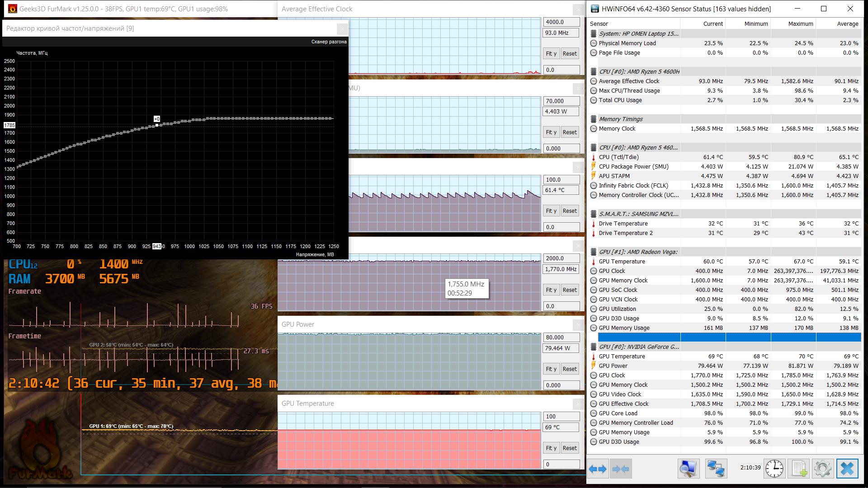868x488 pixels.
Task: Click Fit y in Average Effective Clock graph
Action: [551, 53]
